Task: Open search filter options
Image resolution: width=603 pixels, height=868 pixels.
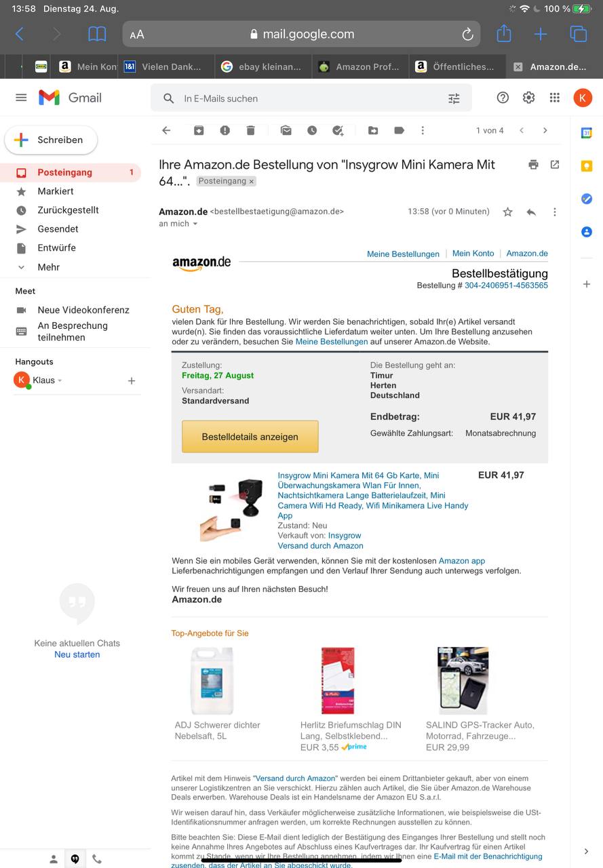Action: [454, 98]
